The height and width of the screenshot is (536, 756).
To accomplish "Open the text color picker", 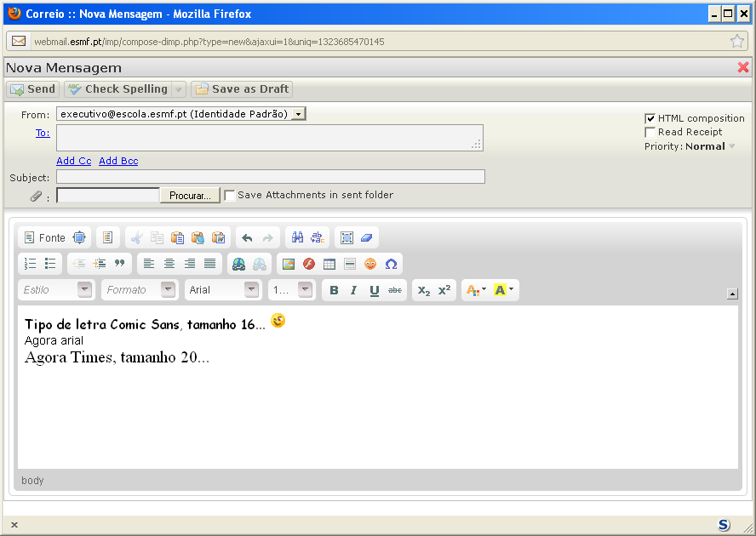I will (x=475, y=290).
